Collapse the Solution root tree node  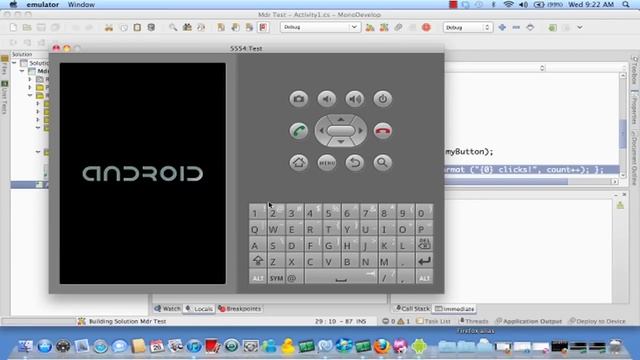point(14,63)
